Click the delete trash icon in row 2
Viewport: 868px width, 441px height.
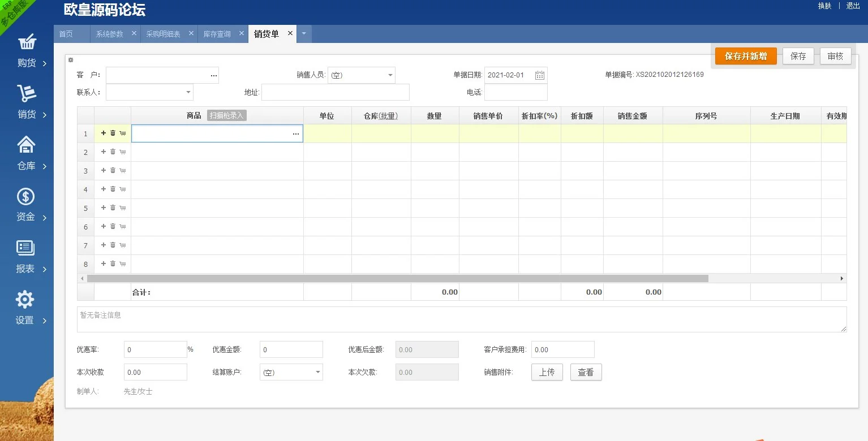[113, 152]
